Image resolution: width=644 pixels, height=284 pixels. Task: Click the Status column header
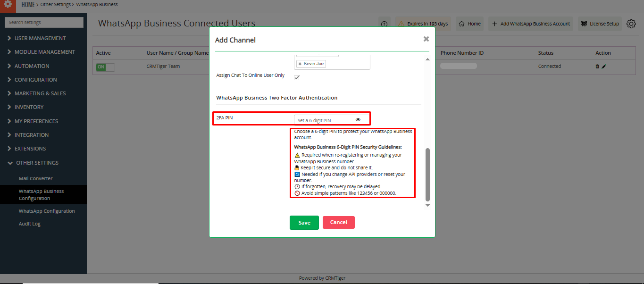pos(546,53)
